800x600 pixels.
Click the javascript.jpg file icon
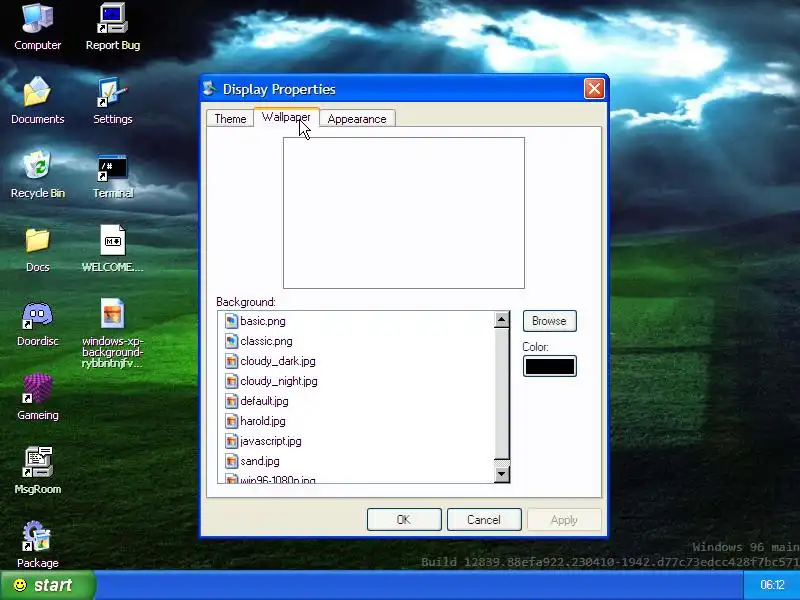tap(231, 441)
